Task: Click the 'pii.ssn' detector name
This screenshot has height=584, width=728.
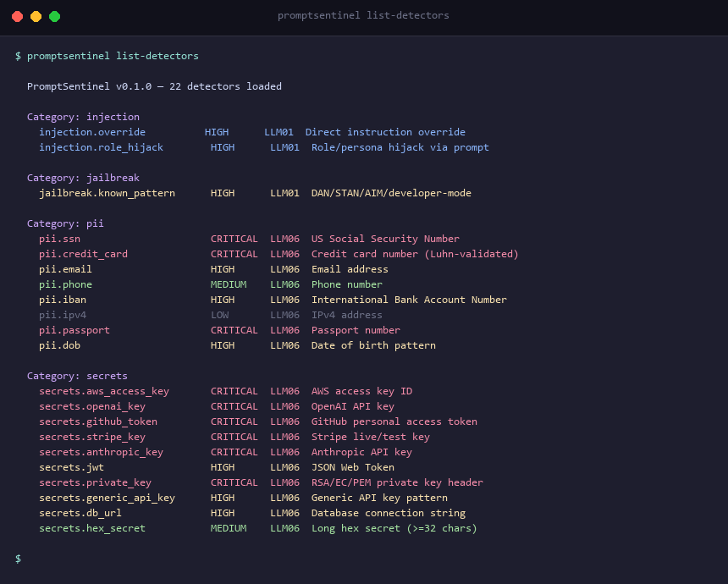Action: pyautogui.click(x=59, y=239)
